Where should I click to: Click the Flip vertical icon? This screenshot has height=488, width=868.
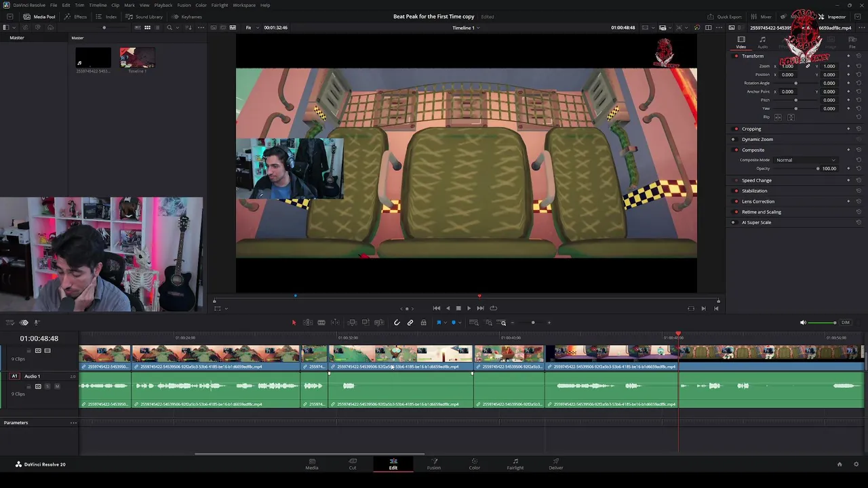(791, 117)
